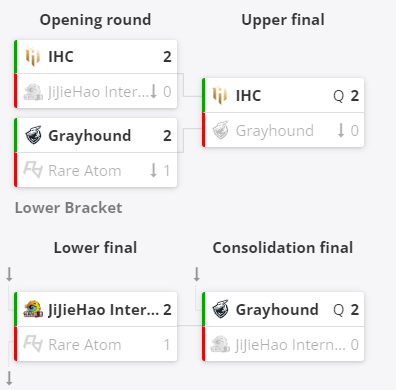
Task: Click the faded JiJieHao logo in Opening round
Action: click(x=33, y=92)
